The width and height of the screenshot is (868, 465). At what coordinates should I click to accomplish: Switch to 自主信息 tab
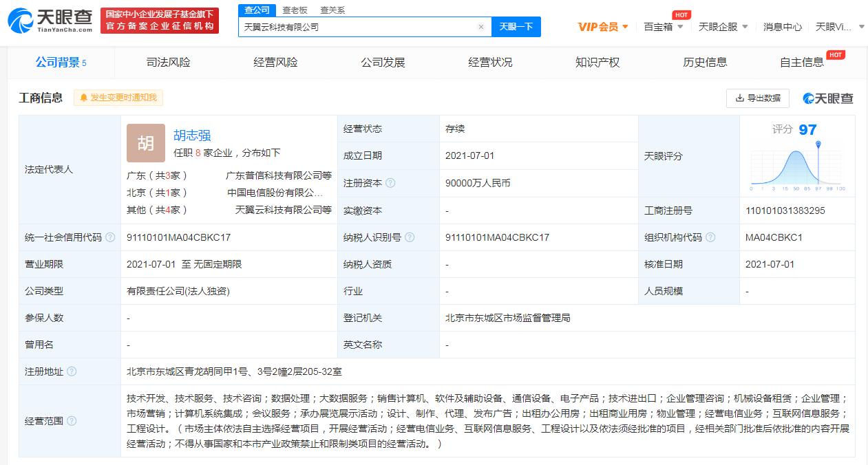pyautogui.click(x=802, y=63)
